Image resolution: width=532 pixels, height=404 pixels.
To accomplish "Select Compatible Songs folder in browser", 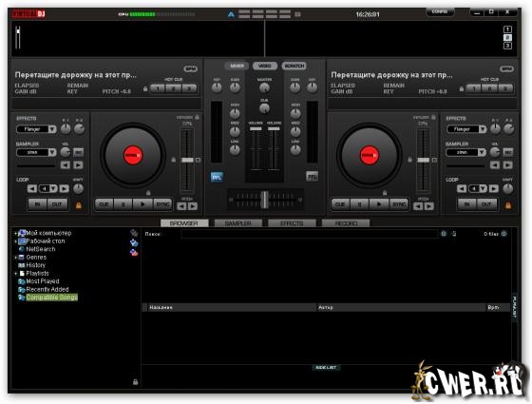I will pyautogui.click(x=51, y=298).
